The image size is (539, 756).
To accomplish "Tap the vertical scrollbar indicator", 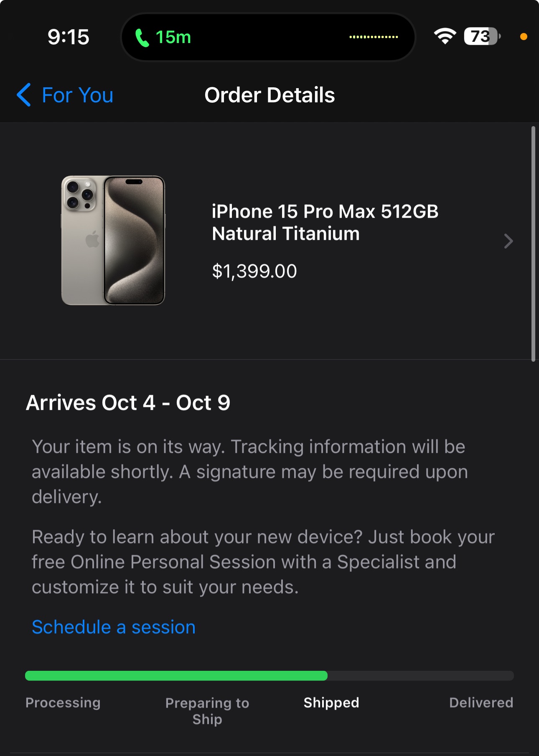I will pos(533,244).
